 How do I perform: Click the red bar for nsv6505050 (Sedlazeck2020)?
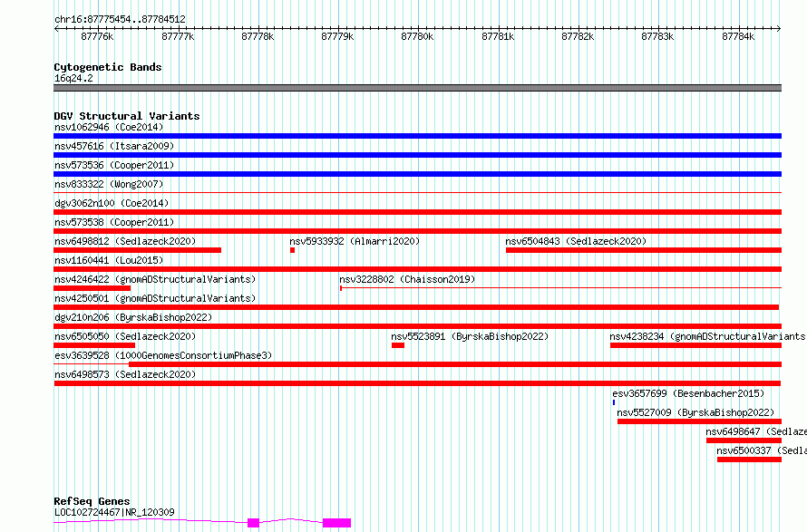coord(94,345)
